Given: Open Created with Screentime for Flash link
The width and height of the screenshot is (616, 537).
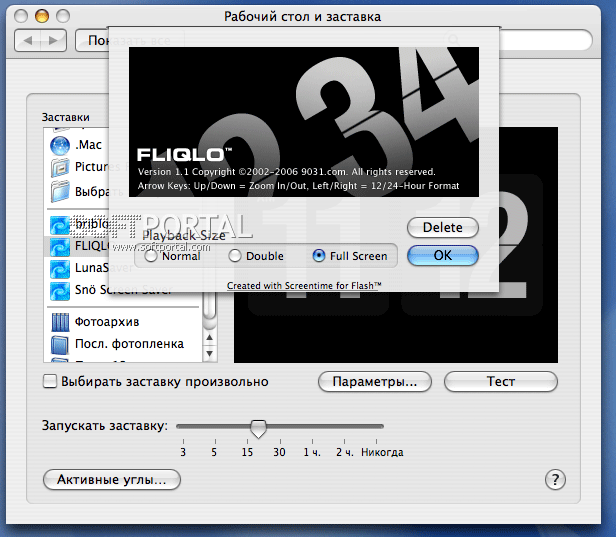Looking at the screenshot, I should 304,286.
